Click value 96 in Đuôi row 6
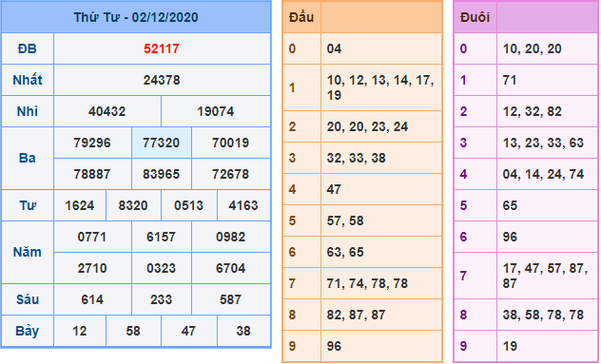601x364 pixels. pyautogui.click(x=510, y=238)
